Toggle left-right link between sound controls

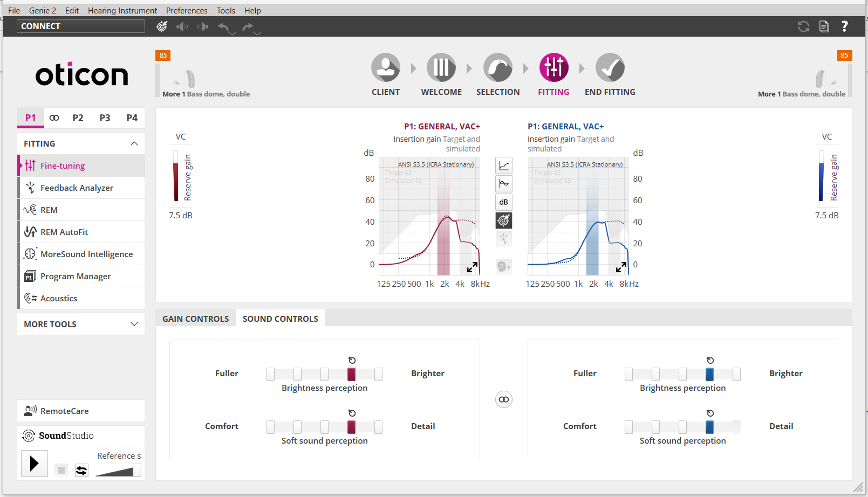[504, 399]
